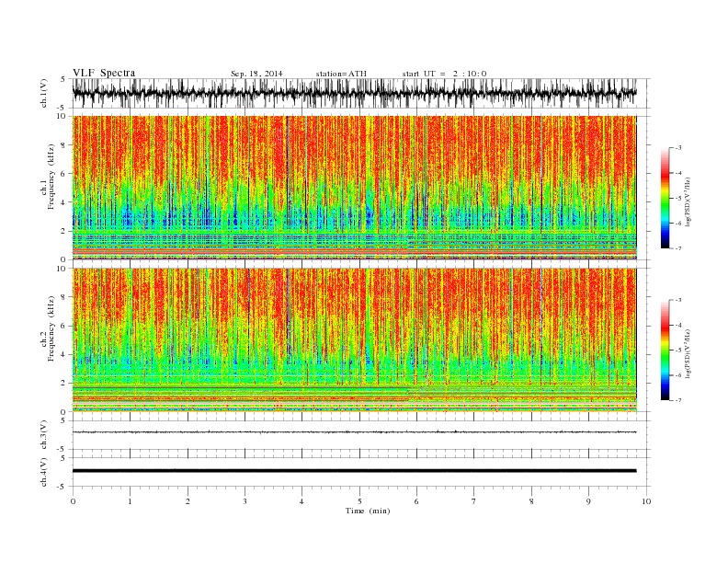The image size is (728, 563).
Task: Click the 'Time (min)' axis label
Action: [368, 511]
